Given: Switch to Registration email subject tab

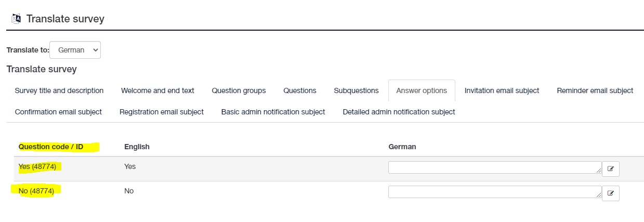Looking at the screenshot, I should [162, 112].
